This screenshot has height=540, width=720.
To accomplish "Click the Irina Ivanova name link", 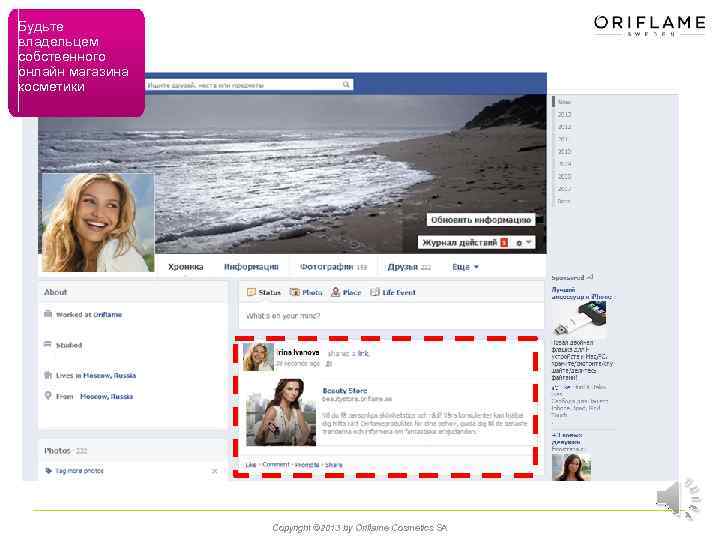I will coord(298,352).
